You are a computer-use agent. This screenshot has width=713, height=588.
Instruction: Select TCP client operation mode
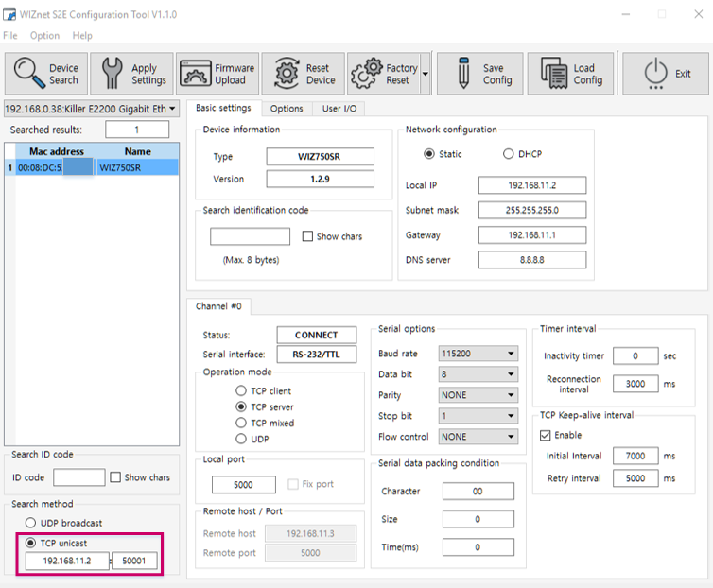(x=241, y=390)
